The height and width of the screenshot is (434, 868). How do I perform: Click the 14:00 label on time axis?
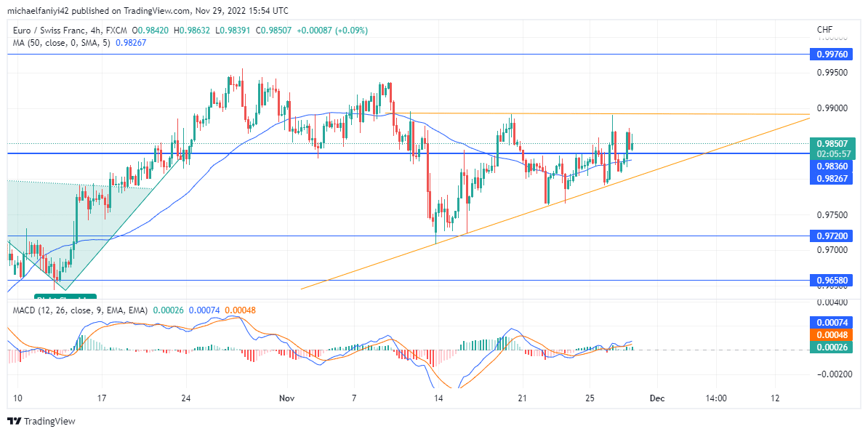[x=716, y=398]
